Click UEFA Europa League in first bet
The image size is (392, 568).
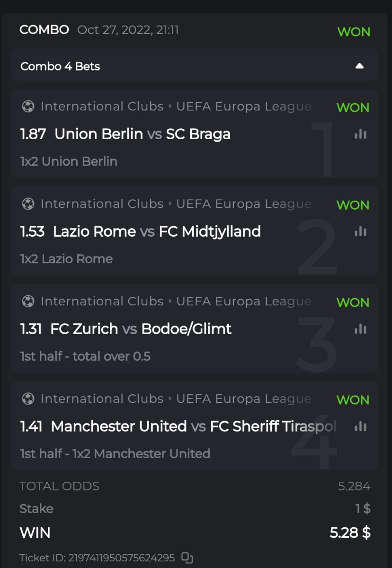[243, 106]
